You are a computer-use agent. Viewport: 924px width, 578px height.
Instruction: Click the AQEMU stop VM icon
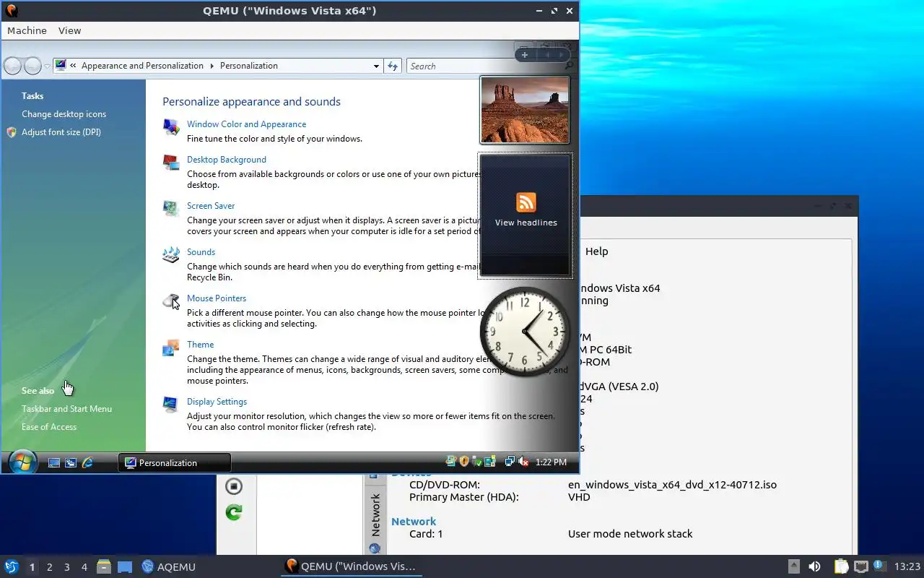tap(233, 486)
